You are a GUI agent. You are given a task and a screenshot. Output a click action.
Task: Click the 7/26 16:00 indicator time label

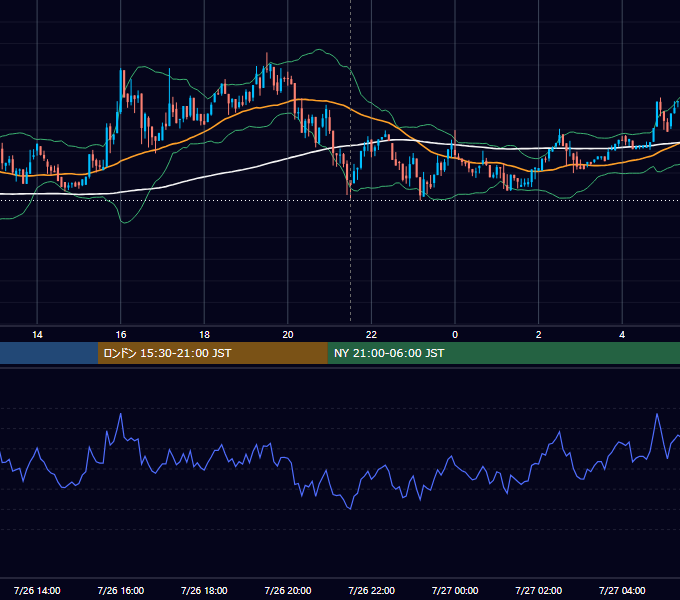click(121, 590)
